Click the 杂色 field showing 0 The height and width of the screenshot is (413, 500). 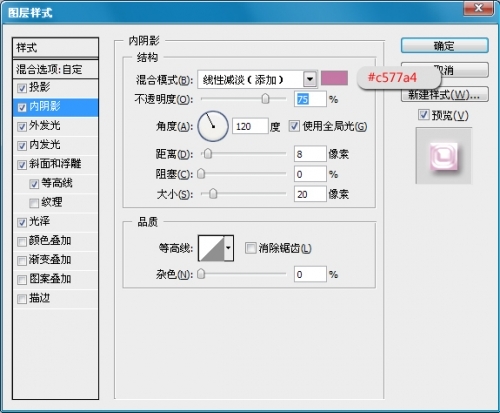(x=310, y=274)
